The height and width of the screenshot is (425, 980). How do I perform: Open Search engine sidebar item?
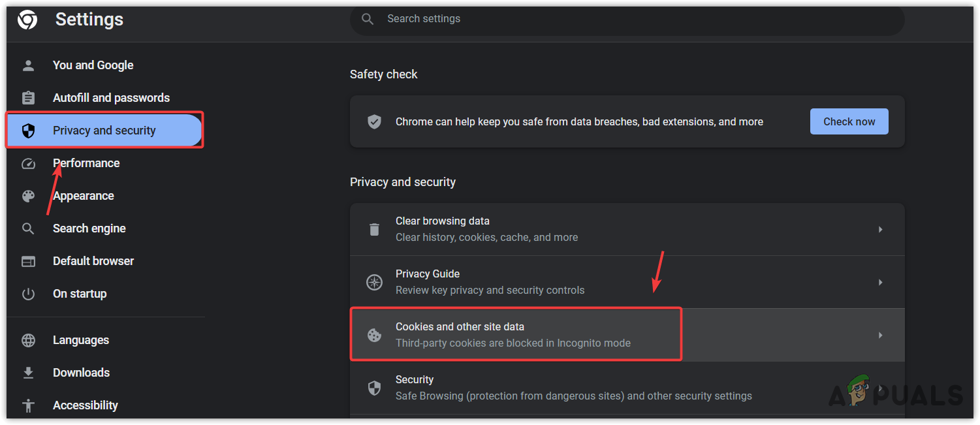[x=89, y=228]
